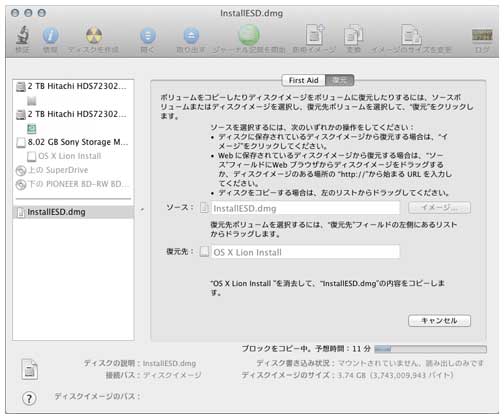Click the Burn disc (ディスクを作成) radiation icon
504x419 pixels.
[x=94, y=35]
